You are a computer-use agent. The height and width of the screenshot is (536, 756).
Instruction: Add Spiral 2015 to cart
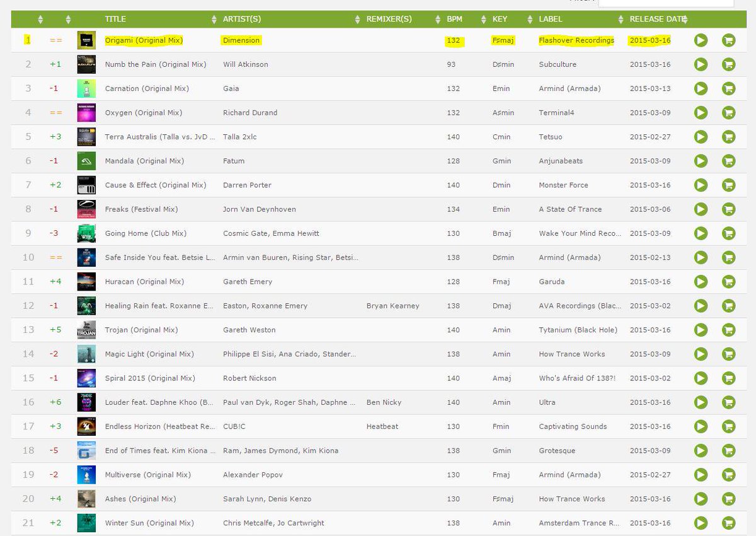click(x=728, y=378)
